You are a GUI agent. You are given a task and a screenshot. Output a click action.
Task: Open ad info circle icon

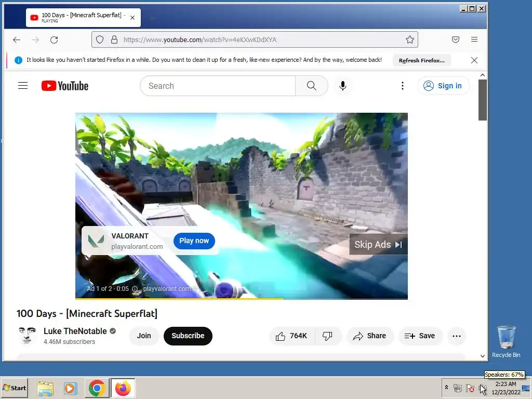[x=135, y=289]
